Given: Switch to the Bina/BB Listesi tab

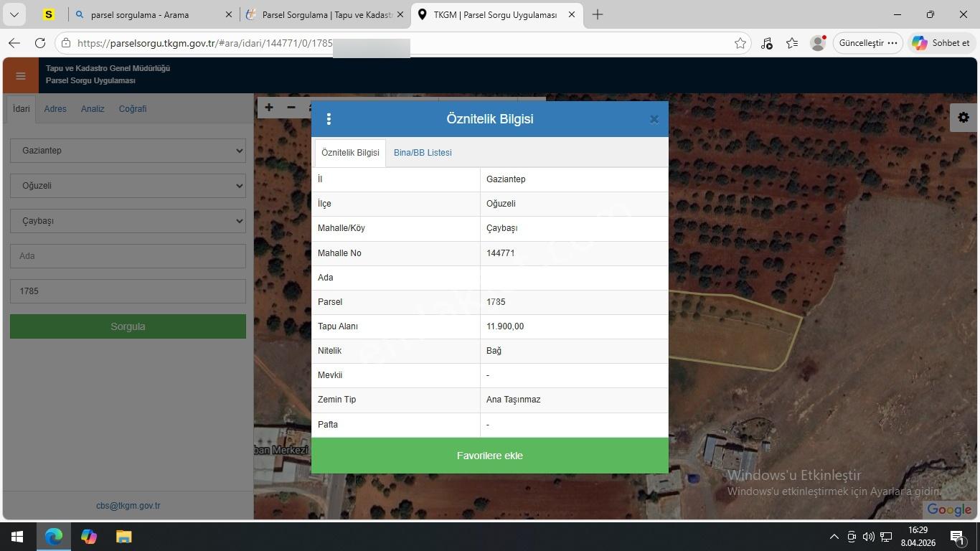Looking at the screenshot, I should [423, 153].
